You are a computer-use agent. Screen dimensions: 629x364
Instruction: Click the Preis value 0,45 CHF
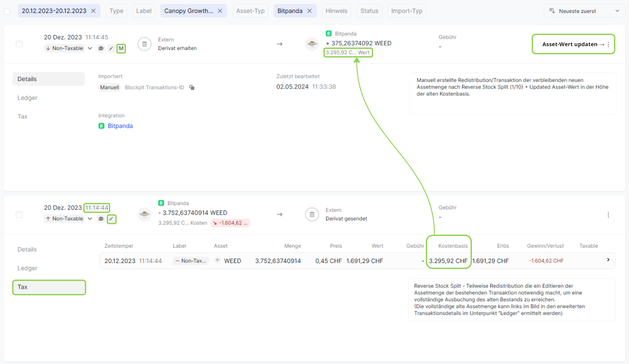point(328,261)
